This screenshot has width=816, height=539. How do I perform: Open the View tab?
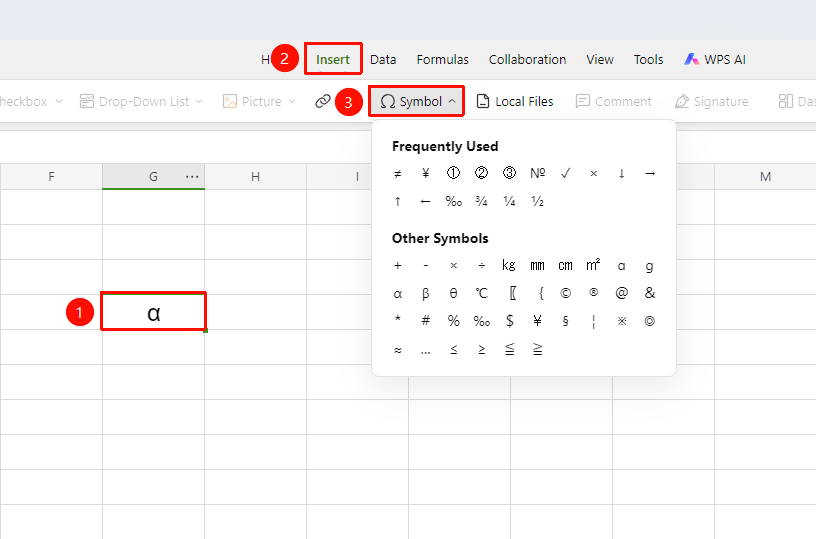tap(600, 59)
